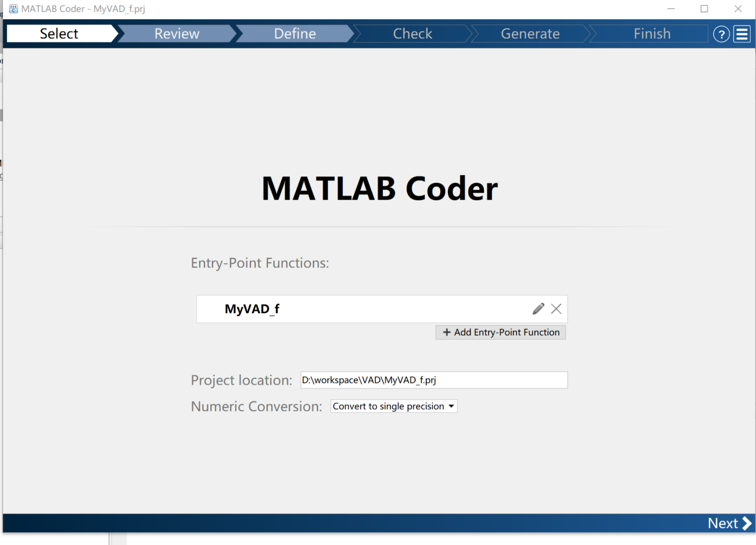Remove the MyVAD_f entry-point function

[x=556, y=309]
